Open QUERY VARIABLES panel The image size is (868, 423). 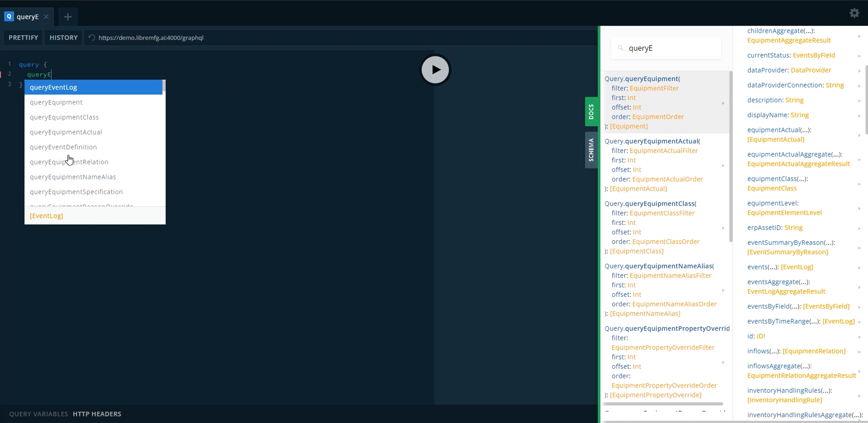39,414
